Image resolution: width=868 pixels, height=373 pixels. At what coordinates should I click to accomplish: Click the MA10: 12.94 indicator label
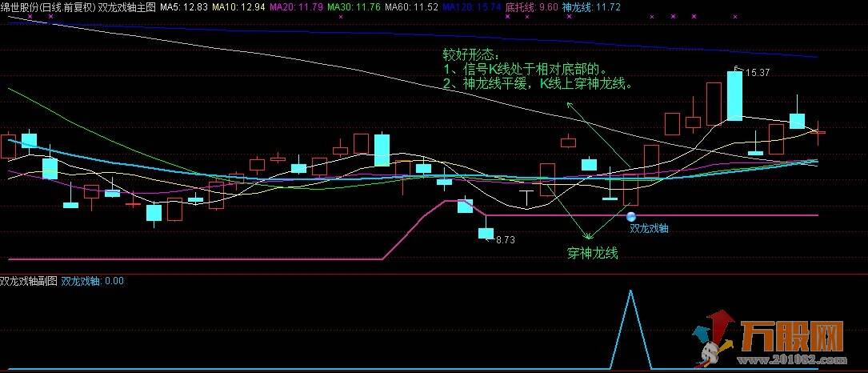pos(237,8)
